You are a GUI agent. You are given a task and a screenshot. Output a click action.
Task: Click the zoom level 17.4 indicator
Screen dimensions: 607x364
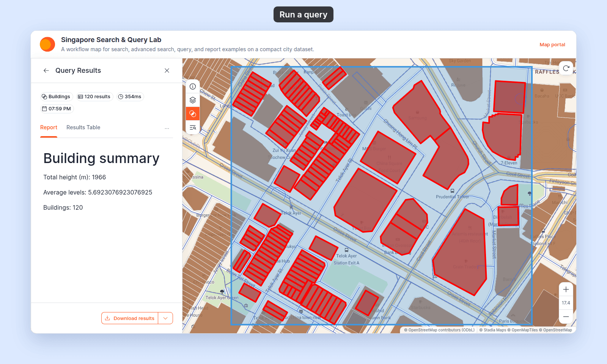pyautogui.click(x=566, y=303)
